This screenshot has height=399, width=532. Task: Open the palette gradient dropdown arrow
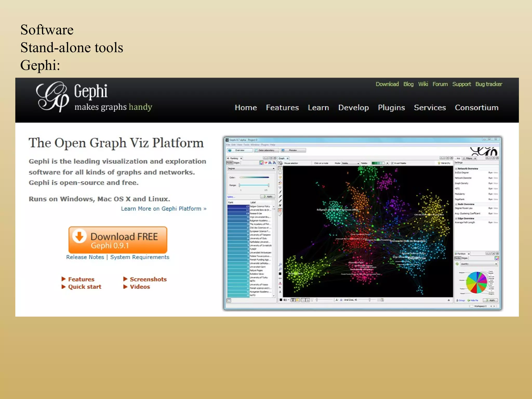387,163
